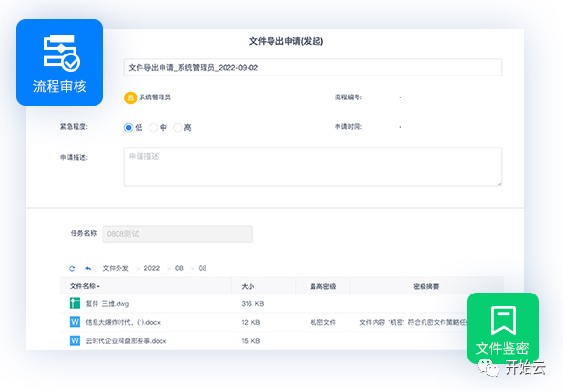Click the Word icon for 云时代企业网盘 file
563x392 pixels.
pyautogui.click(x=75, y=340)
